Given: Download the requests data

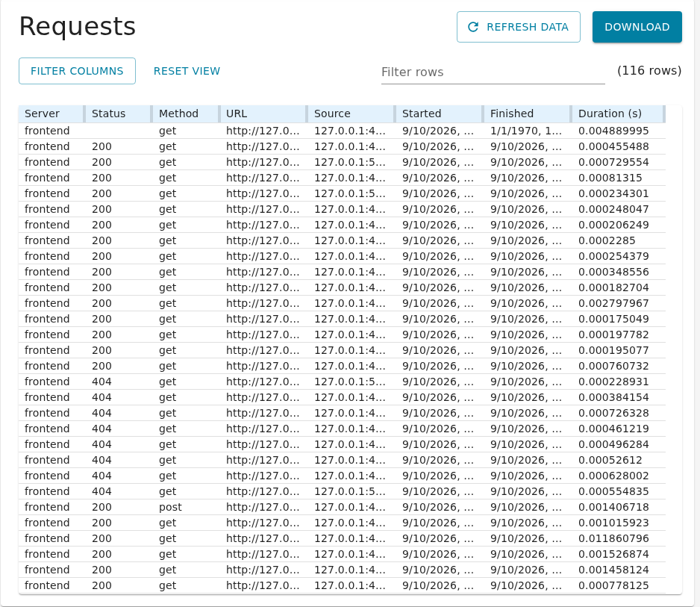Looking at the screenshot, I should click(x=637, y=27).
